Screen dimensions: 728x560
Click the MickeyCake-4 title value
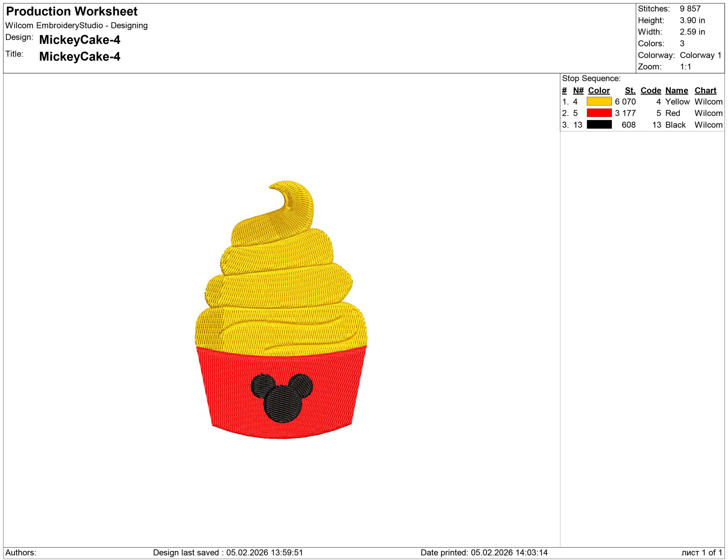tap(80, 56)
